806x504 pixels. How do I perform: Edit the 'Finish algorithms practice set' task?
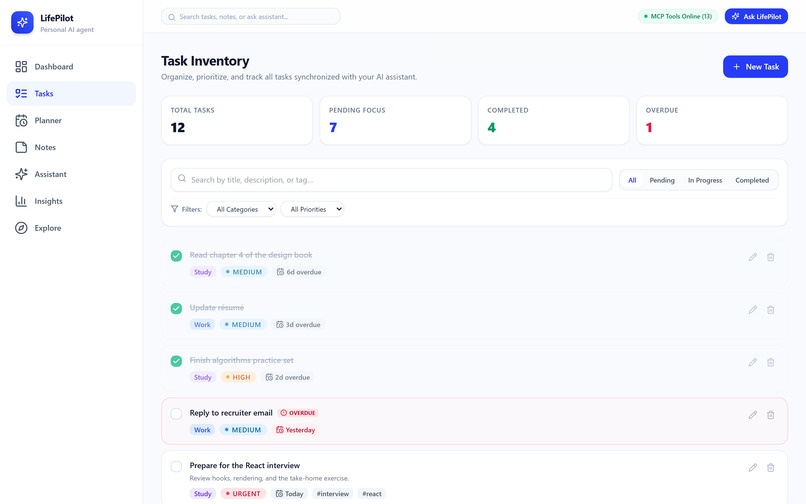[x=753, y=362]
